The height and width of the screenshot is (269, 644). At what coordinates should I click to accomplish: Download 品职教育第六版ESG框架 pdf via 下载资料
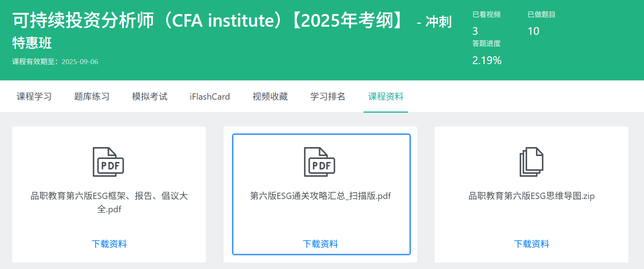click(109, 244)
